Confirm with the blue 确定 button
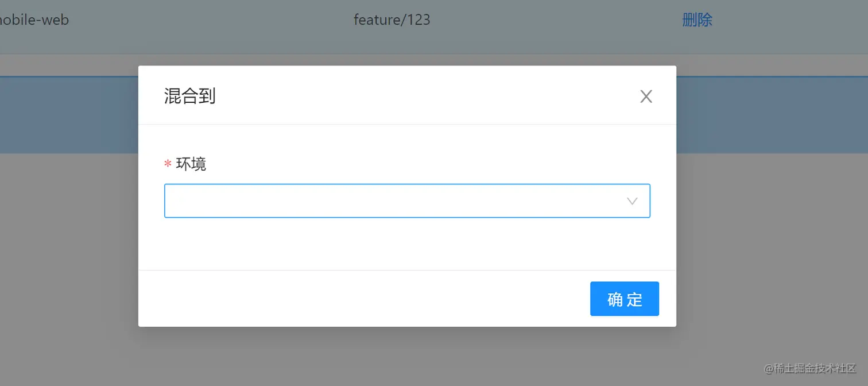This screenshot has width=868, height=386. click(x=624, y=299)
